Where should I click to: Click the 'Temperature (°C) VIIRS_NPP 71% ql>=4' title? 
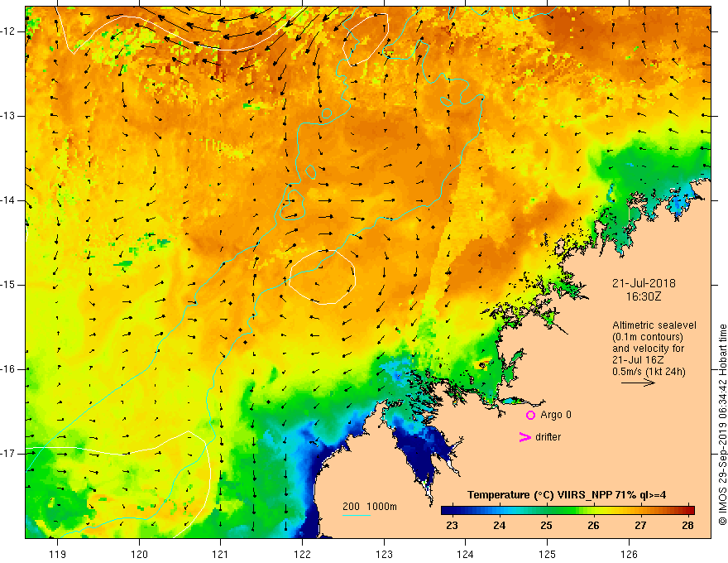(x=567, y=495)
